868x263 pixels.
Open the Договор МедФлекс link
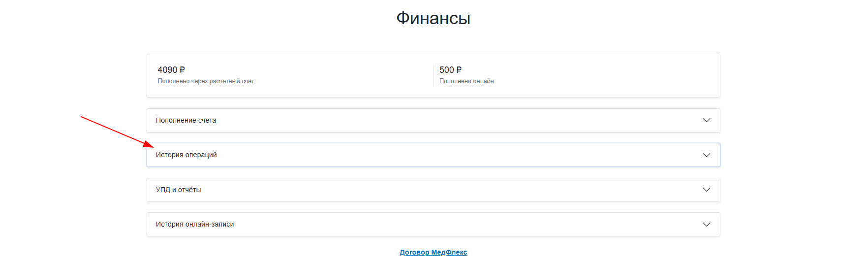(x=433, y=252)
